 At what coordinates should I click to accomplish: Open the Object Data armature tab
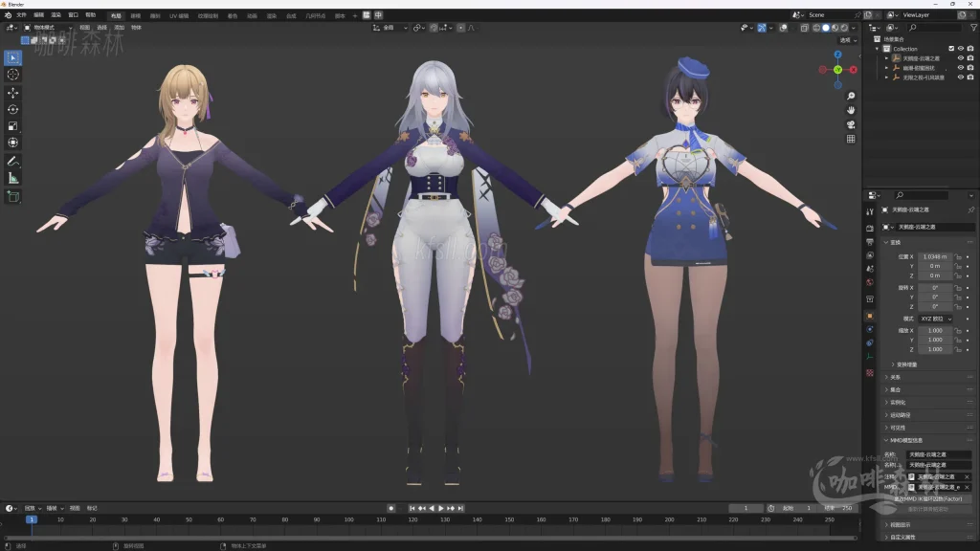coord(870,357)
